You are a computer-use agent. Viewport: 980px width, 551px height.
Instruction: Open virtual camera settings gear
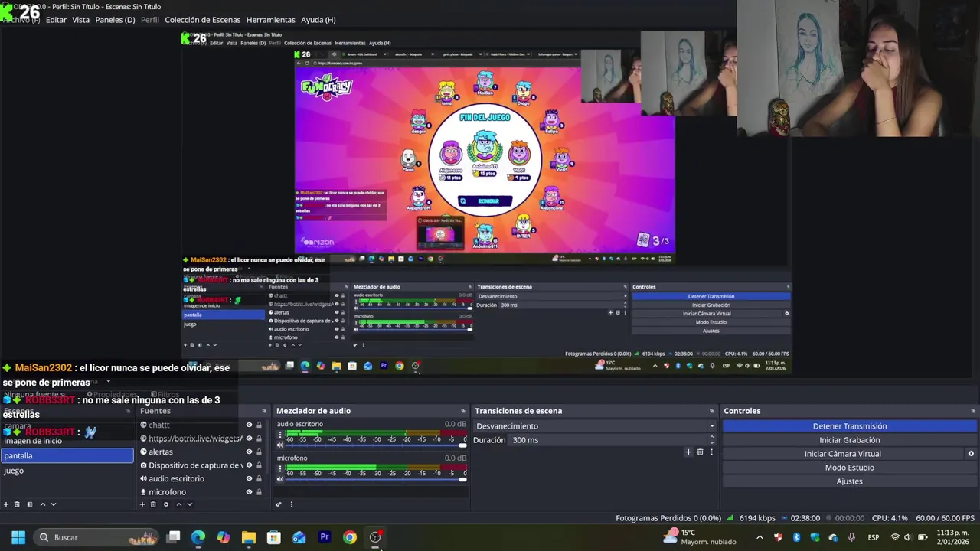pos(971,454)
